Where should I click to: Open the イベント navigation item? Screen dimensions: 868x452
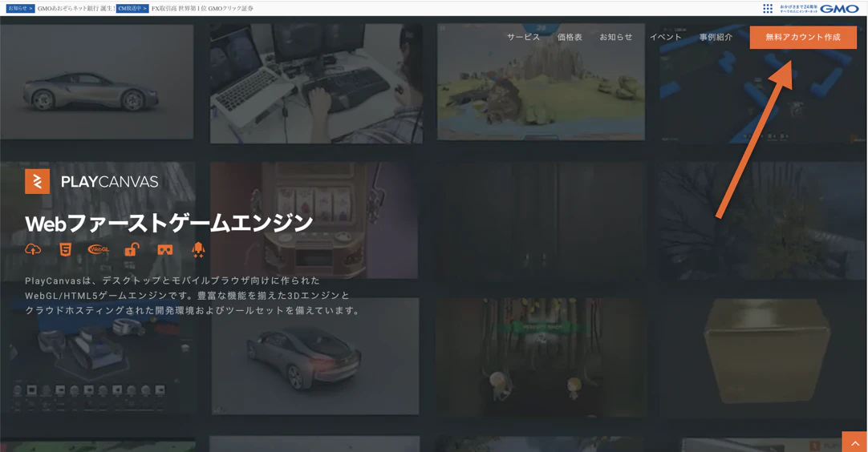665,37
